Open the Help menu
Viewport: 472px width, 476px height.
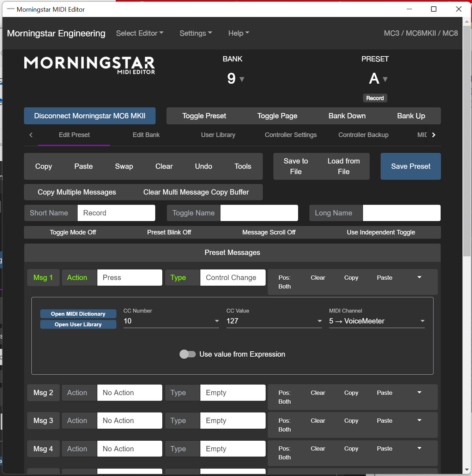click(x=239, y=33)
